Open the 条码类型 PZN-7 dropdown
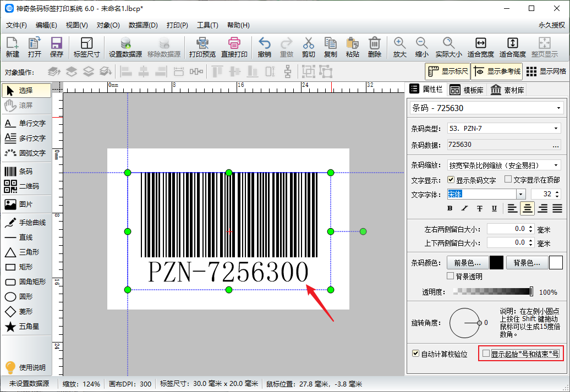570x392 pixels. tap(556, 128)
